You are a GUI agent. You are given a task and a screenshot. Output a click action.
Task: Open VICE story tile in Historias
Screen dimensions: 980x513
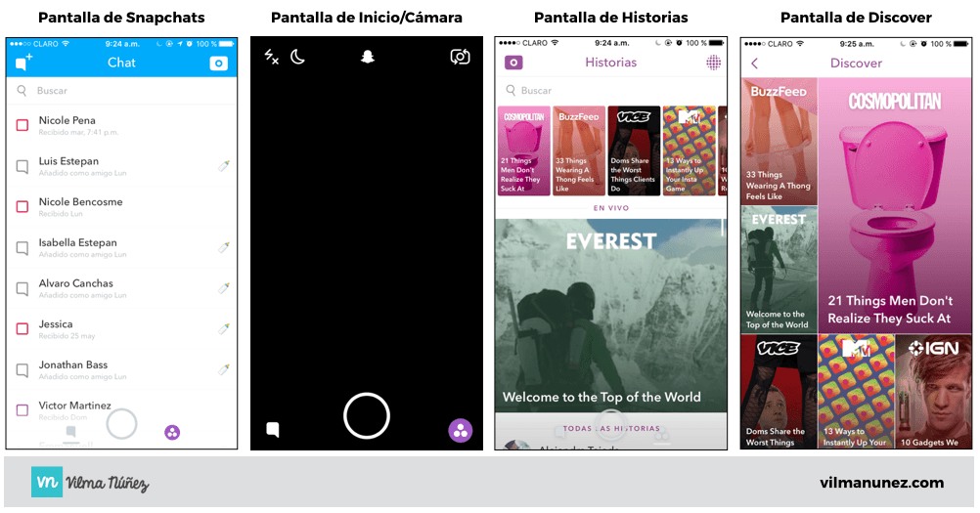pyautogui.click(x=634, y=150)
